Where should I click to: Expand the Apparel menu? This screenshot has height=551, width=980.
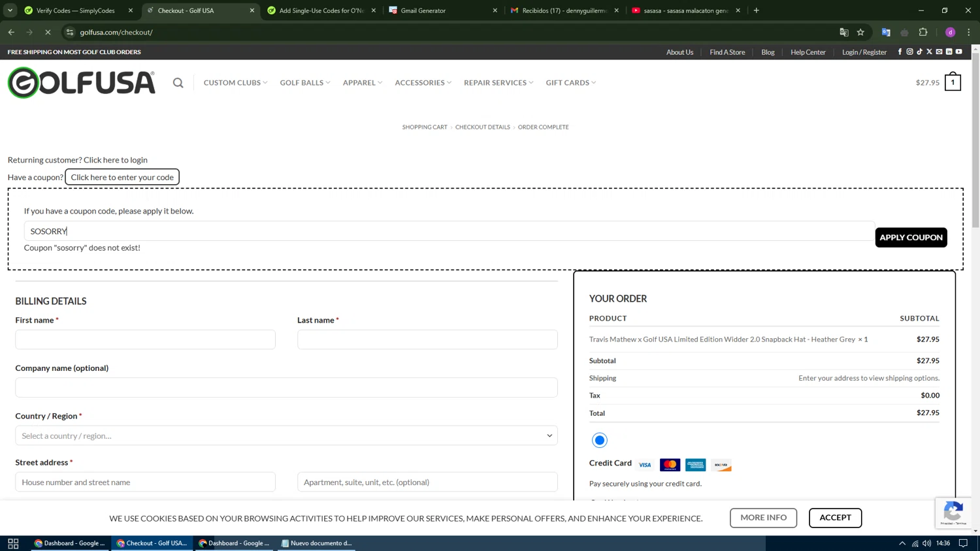coord(363,83)
